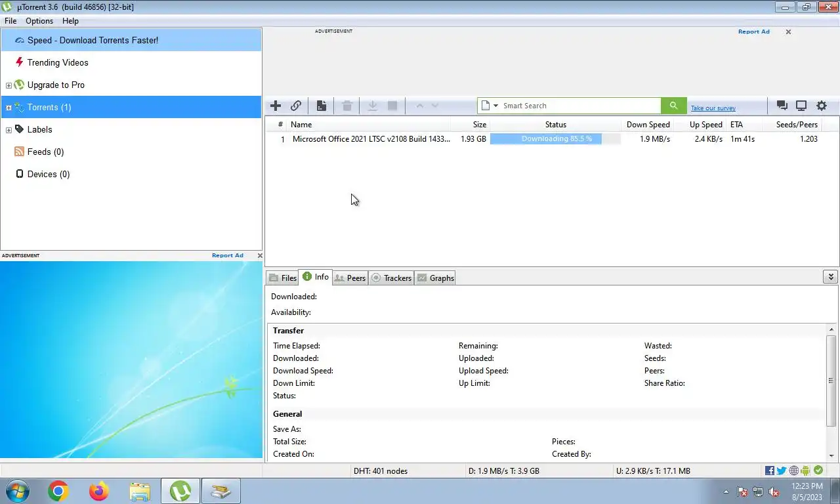
Task: Click the Add Torrent from URL link icon
Action: (x=296, y=106)
